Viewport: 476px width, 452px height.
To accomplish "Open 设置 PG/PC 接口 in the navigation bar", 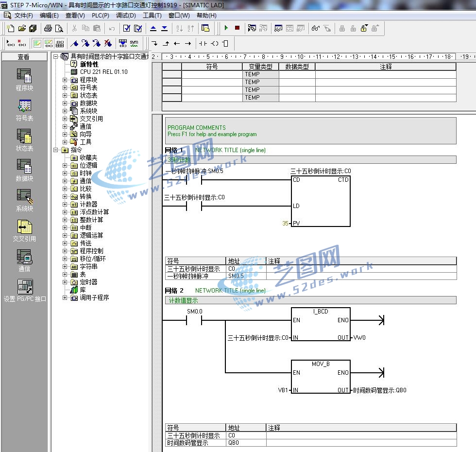I will coord(25,291).
